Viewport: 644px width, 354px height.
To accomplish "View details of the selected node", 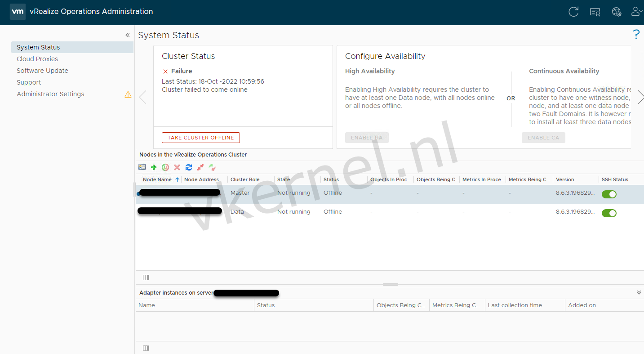I will coord(142,167).
